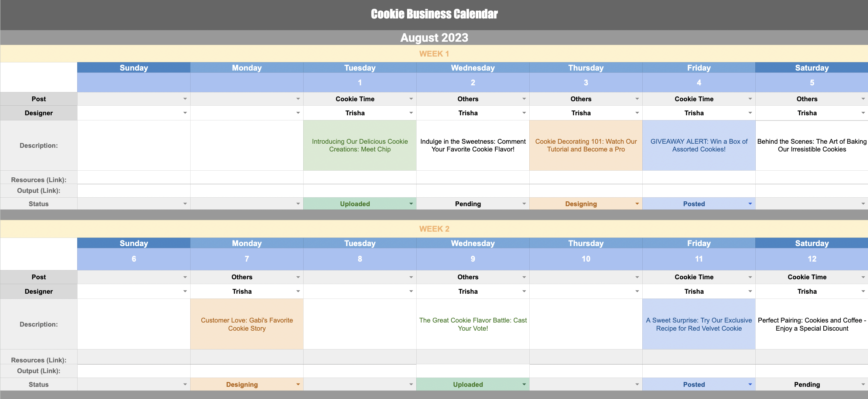Select the WEEK 2 header row
Image resolution: width=868 pixels, height=399 pixels.
pos(434,229)
